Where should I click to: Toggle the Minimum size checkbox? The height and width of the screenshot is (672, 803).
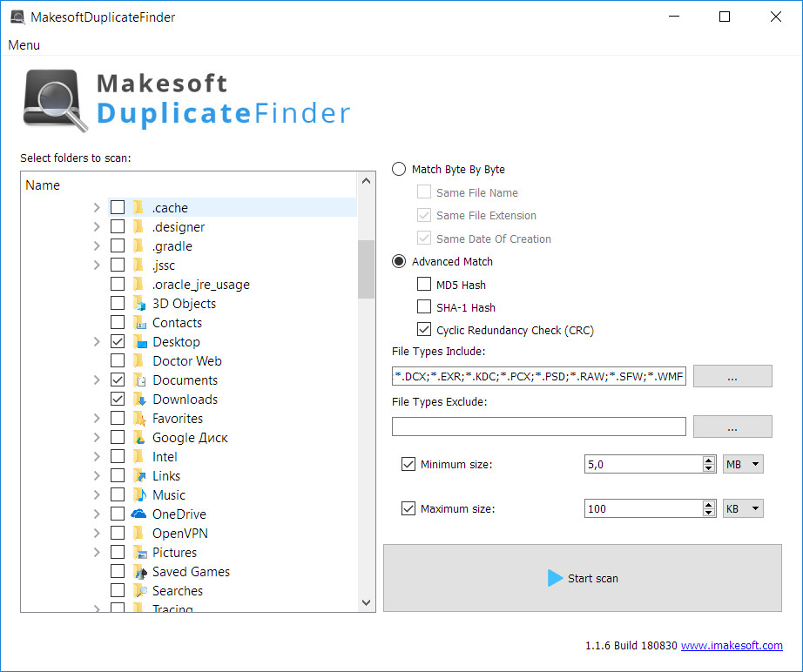408,464
